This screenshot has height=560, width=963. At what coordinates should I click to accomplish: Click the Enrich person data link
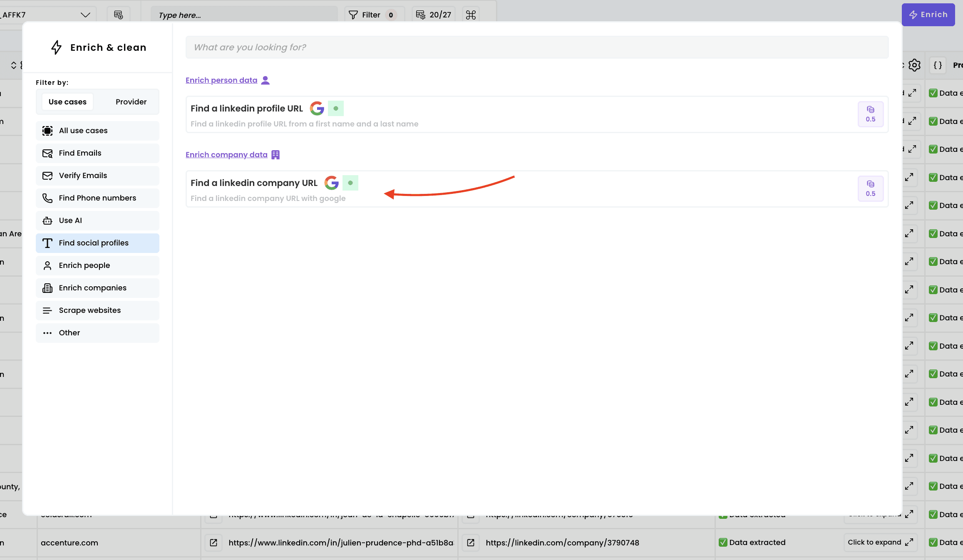pyautogui.click(x=221, y=80)
